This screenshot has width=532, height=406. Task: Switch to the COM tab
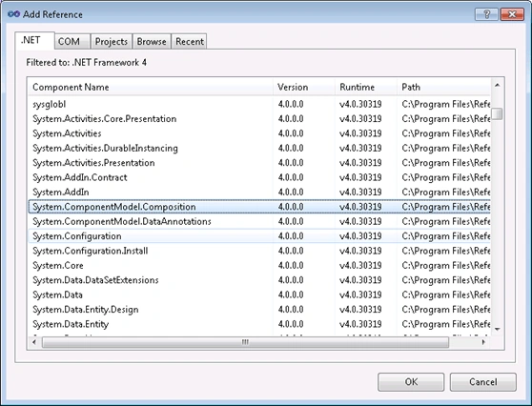coord(69,41)
